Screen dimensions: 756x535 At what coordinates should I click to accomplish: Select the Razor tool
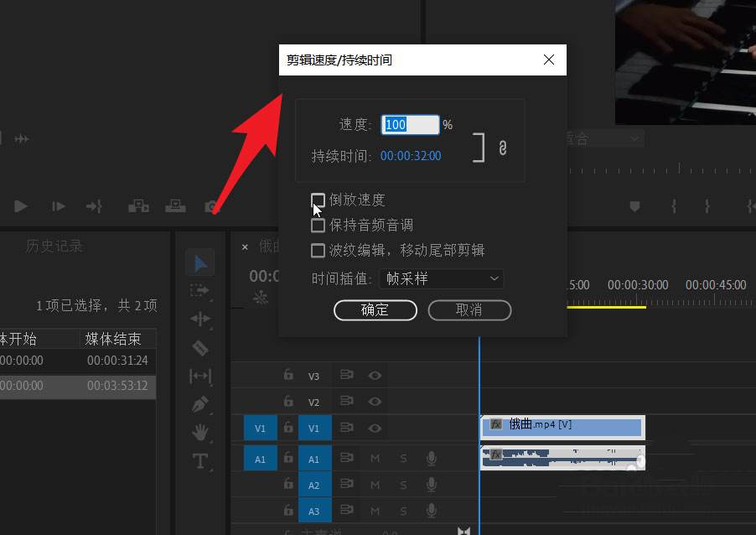pyautogui.click(x=200, y=347)
